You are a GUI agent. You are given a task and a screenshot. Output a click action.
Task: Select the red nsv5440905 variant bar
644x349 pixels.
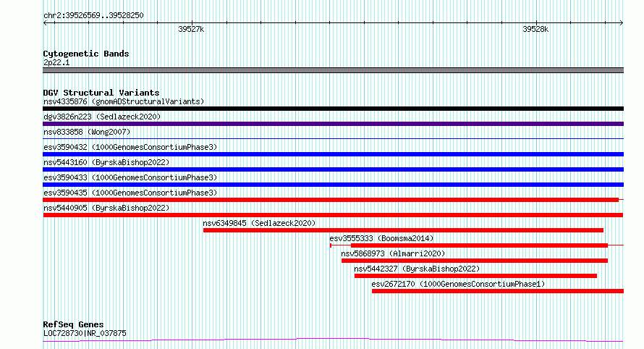pos(333,215)
